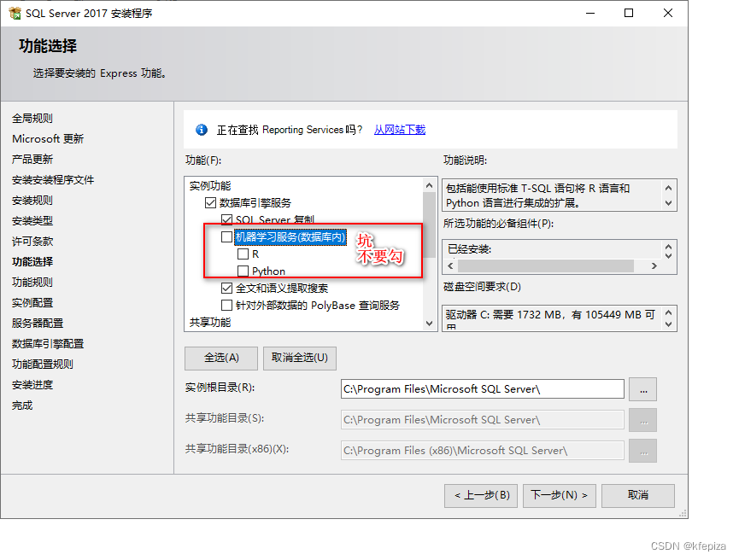Click the prerequisites horizontal scroll left arrow
Viewport: 739px width, 560px height.
450,266
